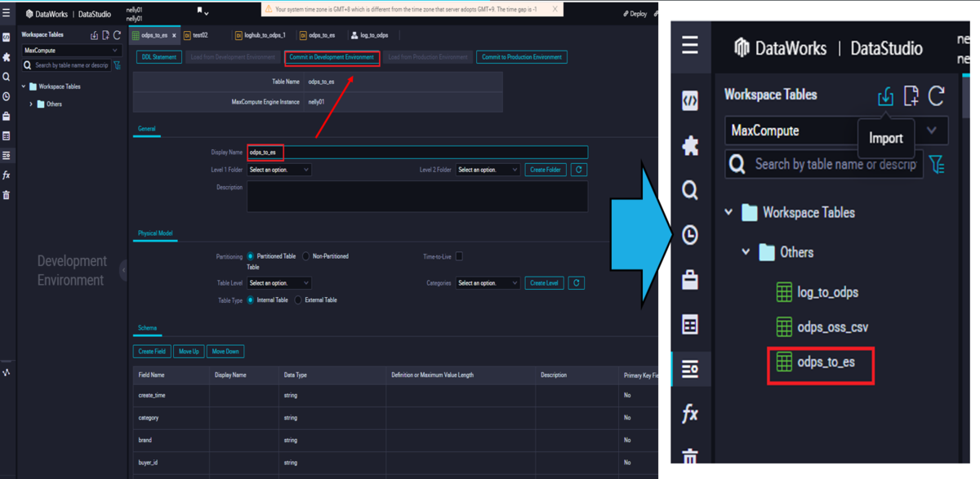This screenshot has width=980, height=479.
Task: Select the workspace tables list icon in the main window sidebar
Action: (x=7, y=155)
